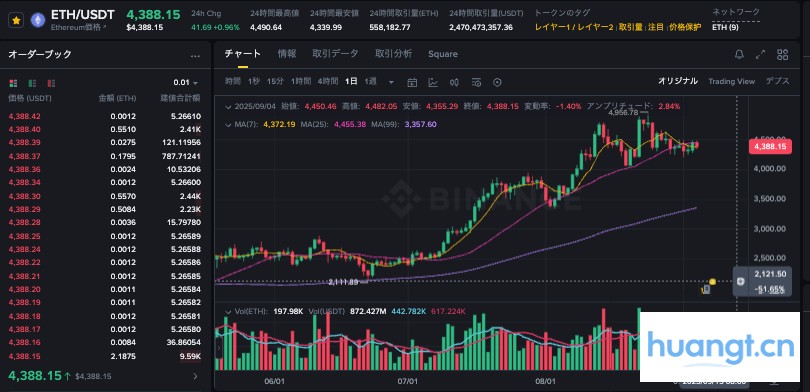Screen dimensions: 810x392
Task: Toggle the favorite star for ETH/USDT
Action: pos(16,20)
